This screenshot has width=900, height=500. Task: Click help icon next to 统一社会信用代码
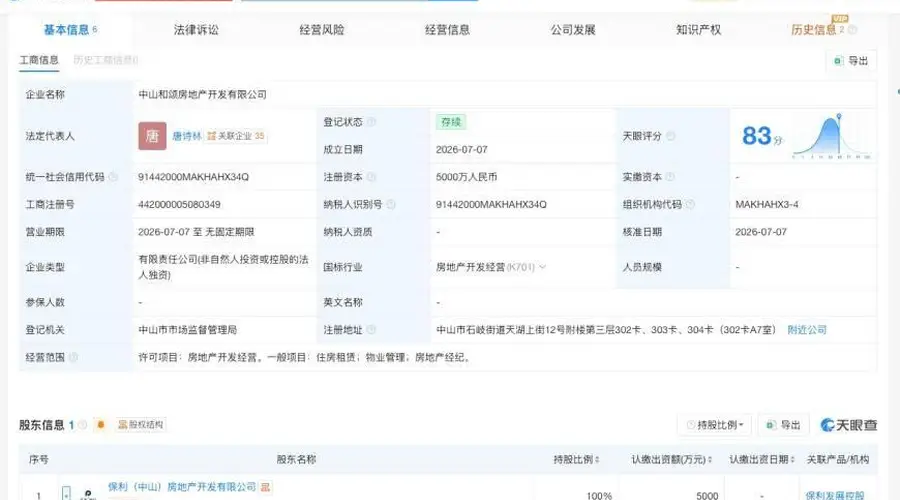[x=113, y=177]
